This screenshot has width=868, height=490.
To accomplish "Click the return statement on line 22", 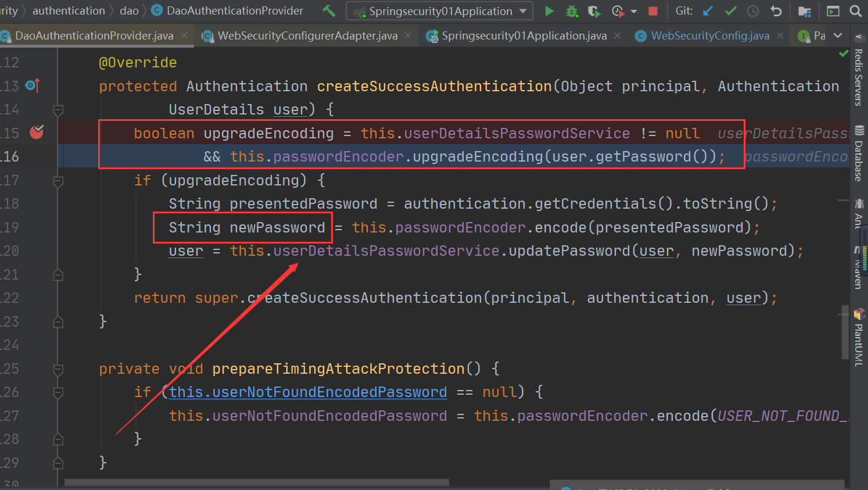I will coord(455,298).
